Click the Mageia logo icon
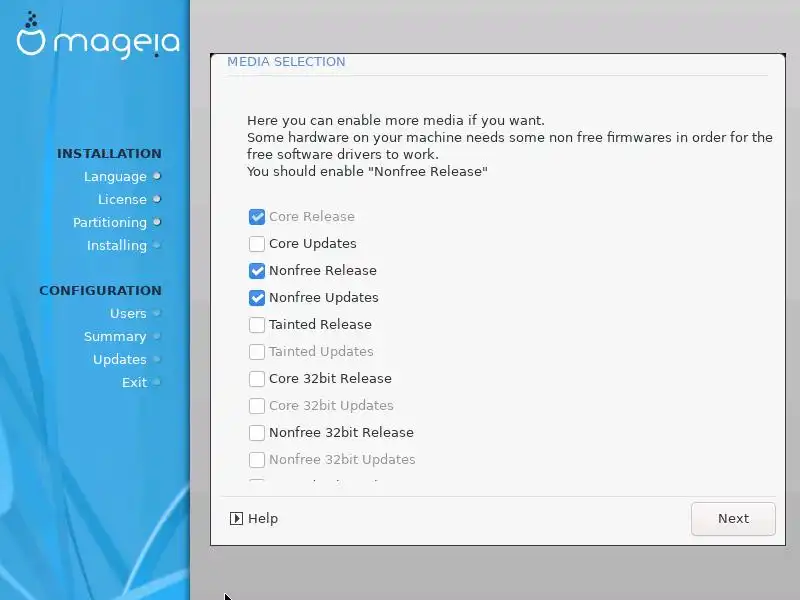Viewport: 800px width, 600px height. pyautogui.click(x=31, y=34)
